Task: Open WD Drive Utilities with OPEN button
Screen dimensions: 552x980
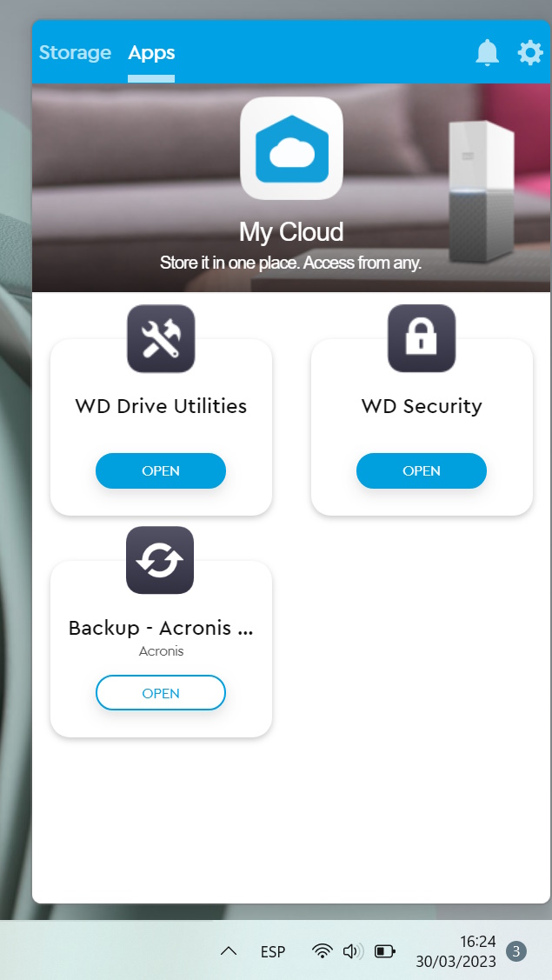Action: coord(161,470)
